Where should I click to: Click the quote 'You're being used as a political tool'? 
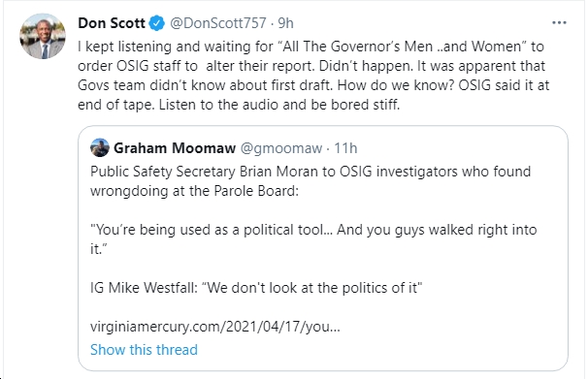[x=212, y=230]
